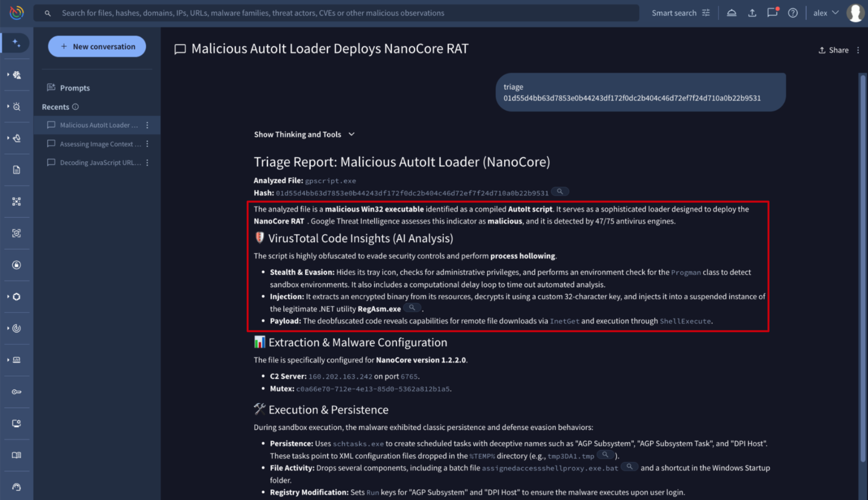This screenshot has width=868, height=500.
Task: Focus the top search input field
Action: tap(336, 13)
